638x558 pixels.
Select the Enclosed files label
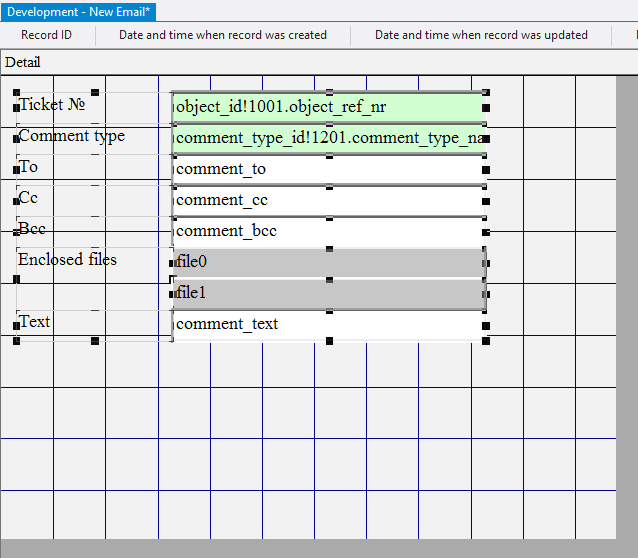(x=67, y=260)
